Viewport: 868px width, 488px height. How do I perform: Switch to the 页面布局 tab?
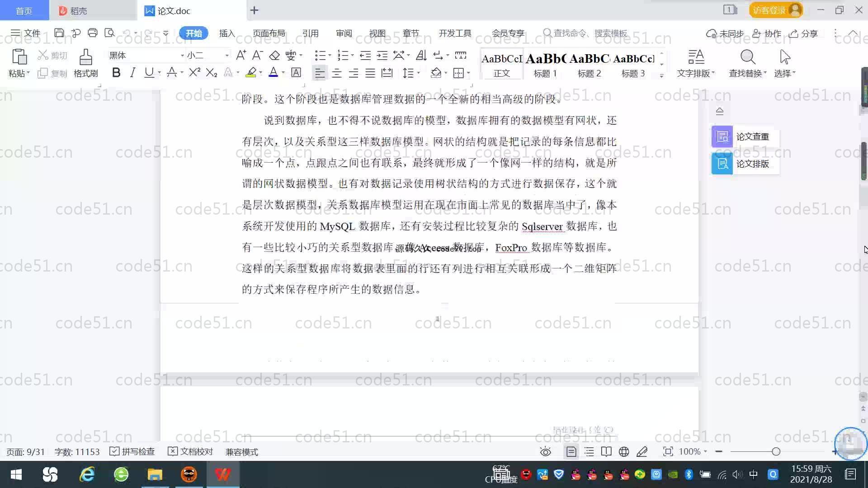(x=269, y=33)
